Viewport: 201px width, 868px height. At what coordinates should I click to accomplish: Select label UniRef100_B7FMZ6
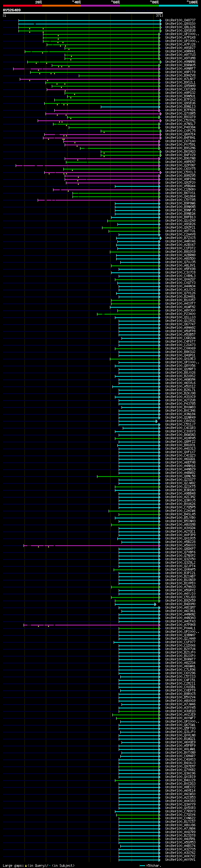click(180, 110)
